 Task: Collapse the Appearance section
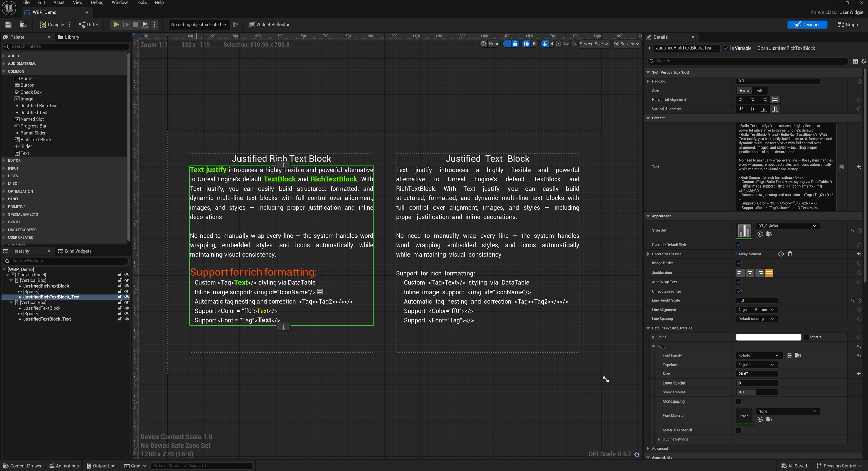pos(648,216)
